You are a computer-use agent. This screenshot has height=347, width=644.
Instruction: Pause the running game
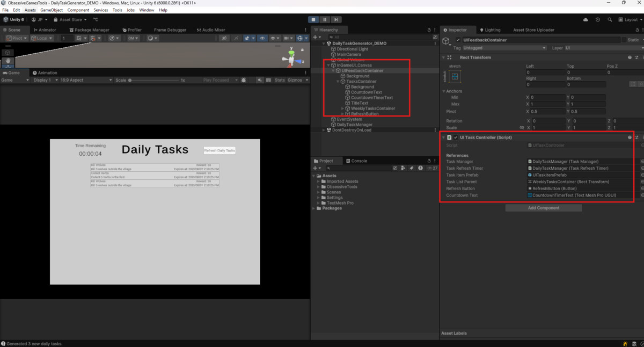pos(325,20)
